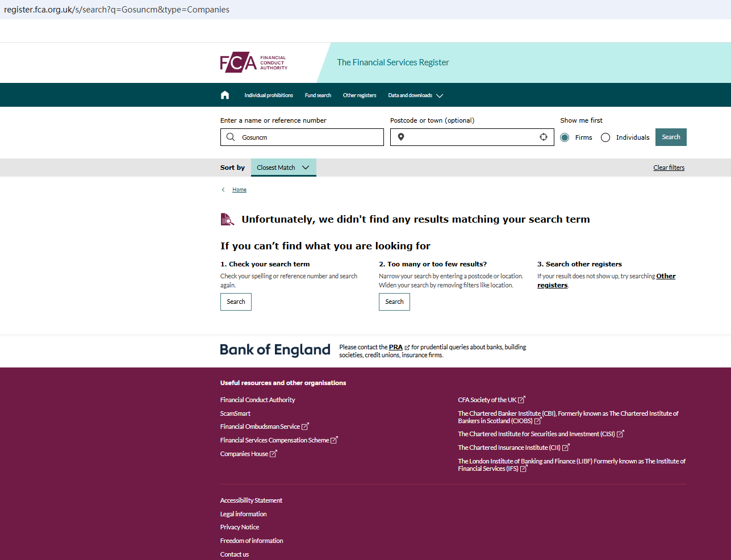731x560 pixels.
Task: Click the FCA Financial Conduct Authority logo
Action: [254, 62]
